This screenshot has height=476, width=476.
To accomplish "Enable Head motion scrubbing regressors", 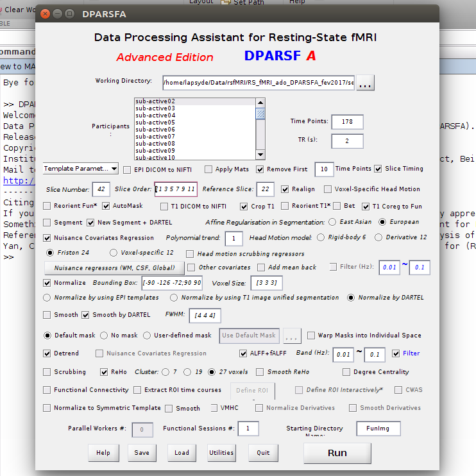I will 190,254.
